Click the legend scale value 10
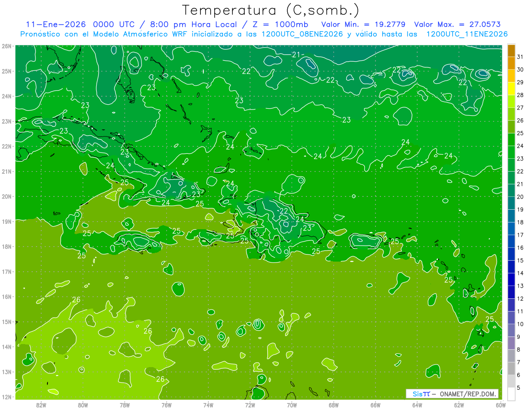 [x=520, y=324]
